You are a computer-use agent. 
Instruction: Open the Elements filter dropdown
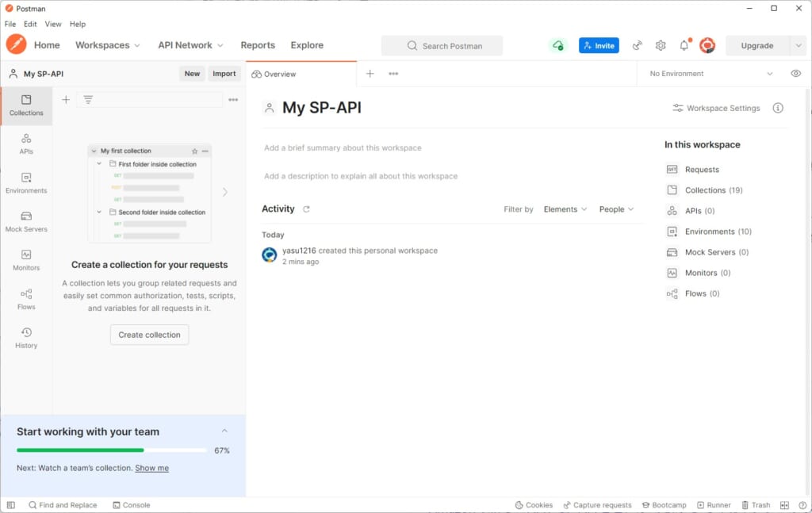[565, 209]
